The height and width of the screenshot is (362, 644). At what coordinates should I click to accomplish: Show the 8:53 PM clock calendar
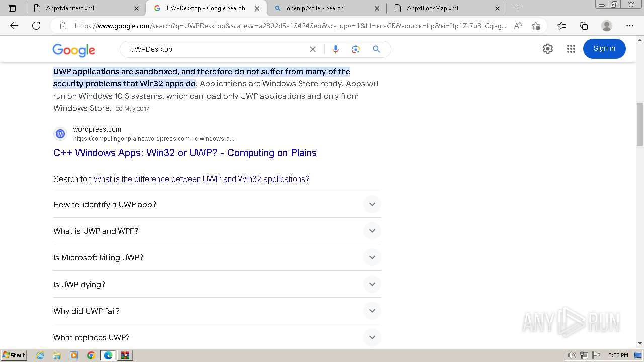[x=618, y=355]
